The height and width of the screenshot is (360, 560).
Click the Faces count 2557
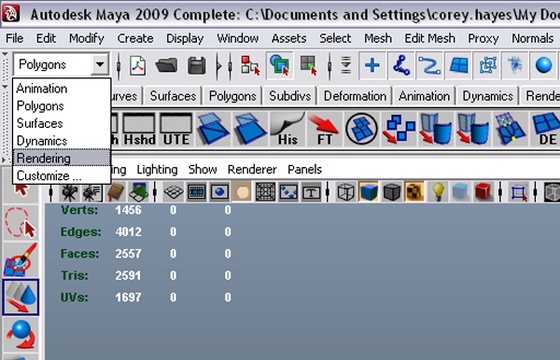128,254
